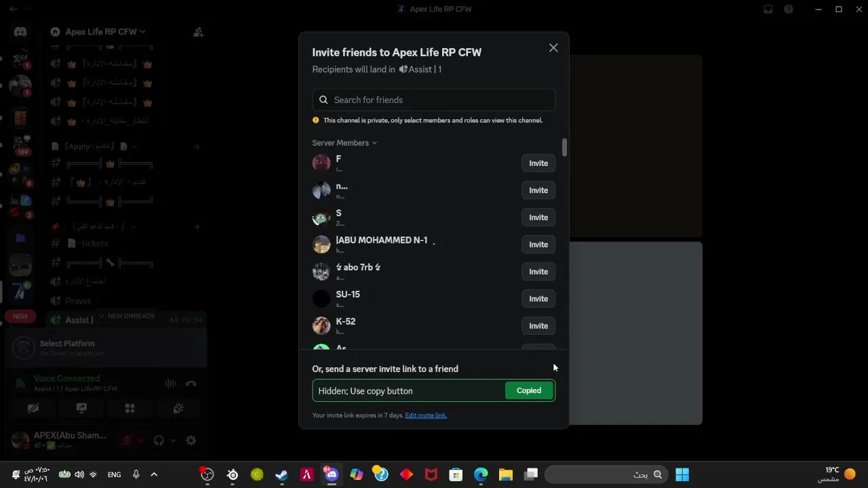Collapse the Server Members list
This screenshot has width=868, height=488.
point(344,143)
